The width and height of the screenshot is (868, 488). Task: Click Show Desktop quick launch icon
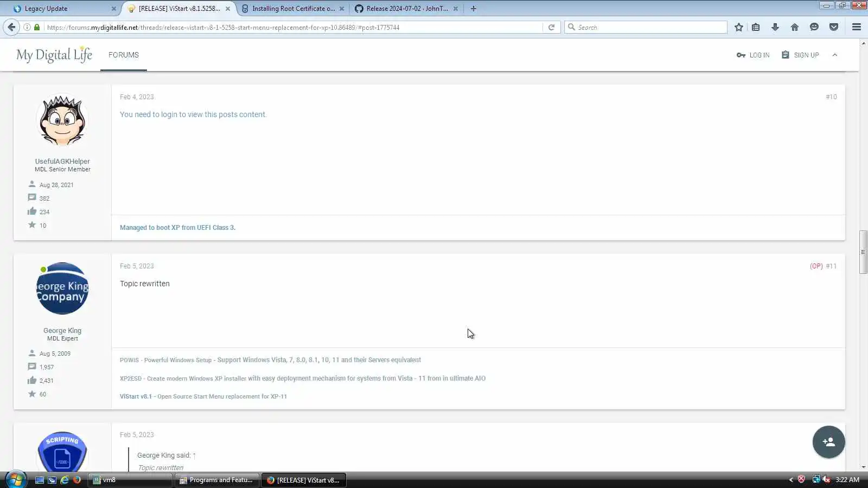click(x=40, y=480)
